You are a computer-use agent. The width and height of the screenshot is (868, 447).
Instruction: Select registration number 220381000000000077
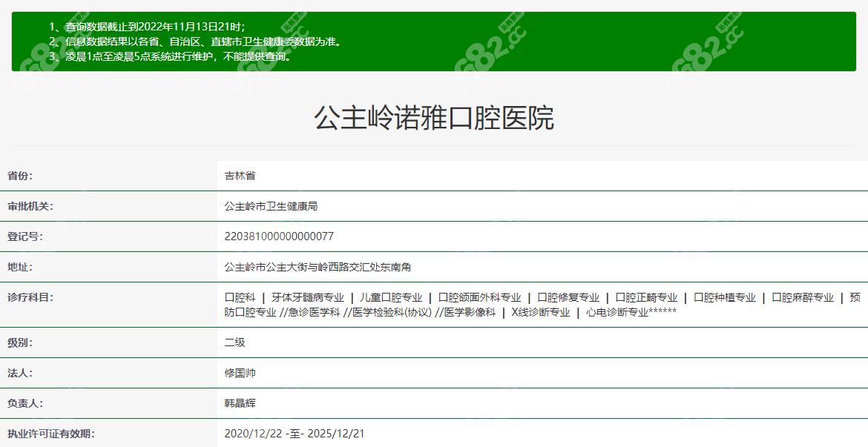pos(279,236)
